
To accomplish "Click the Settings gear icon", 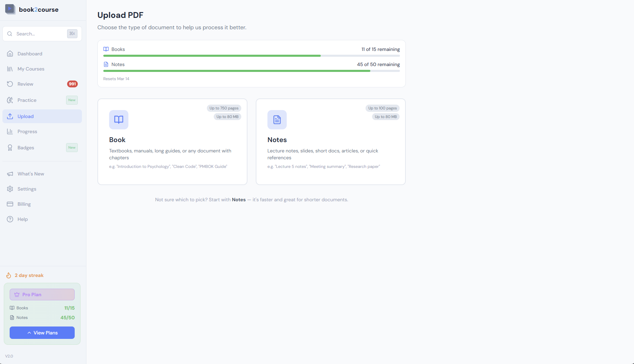I will 10,189.
